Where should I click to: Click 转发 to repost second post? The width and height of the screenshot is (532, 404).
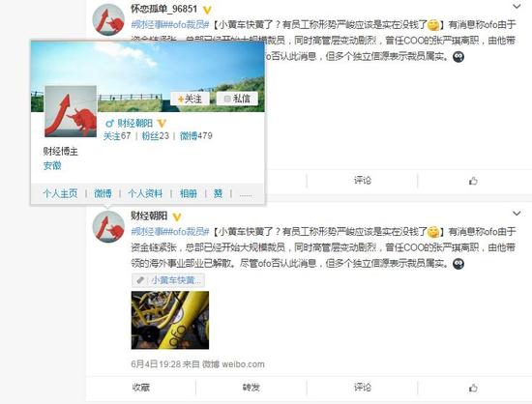click(251, 388)
